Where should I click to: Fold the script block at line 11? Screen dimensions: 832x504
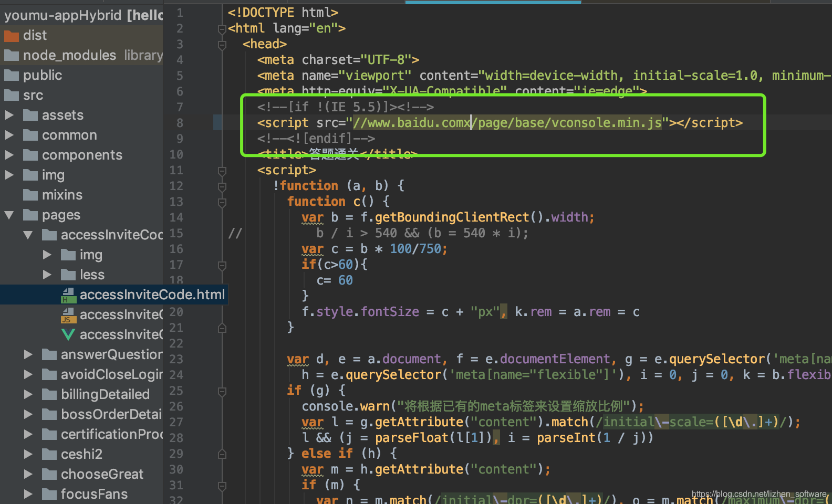[x=222, y=171]
